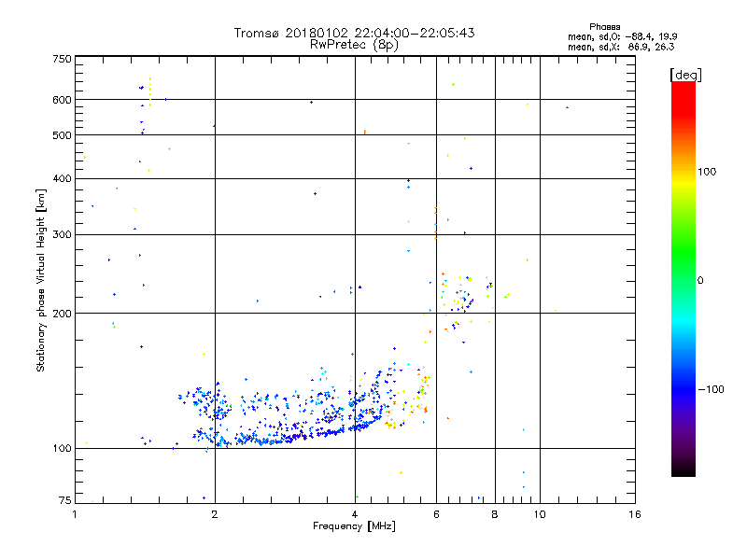747x560 pixels.
Task: Click colorbar tick label '-100'
Action: tap(711, 389)
